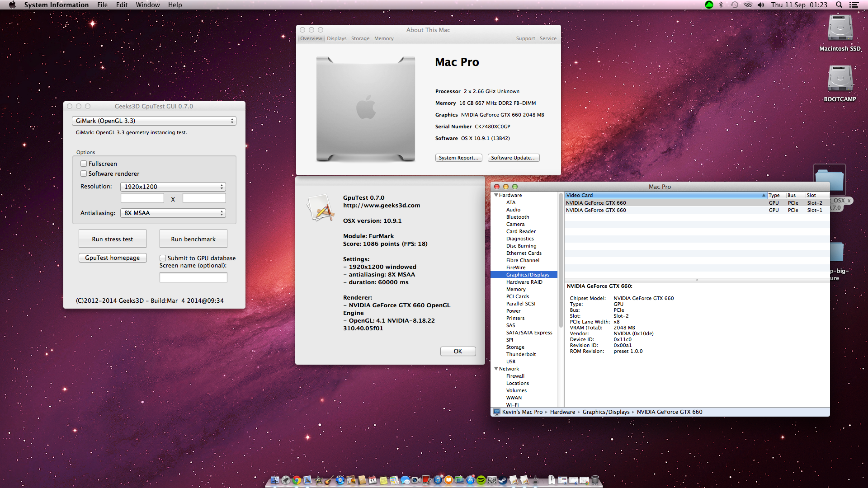Click the Bluetooth menu bar icon
This screenshot has height=488, width=868.
click(x=721, y=5)
